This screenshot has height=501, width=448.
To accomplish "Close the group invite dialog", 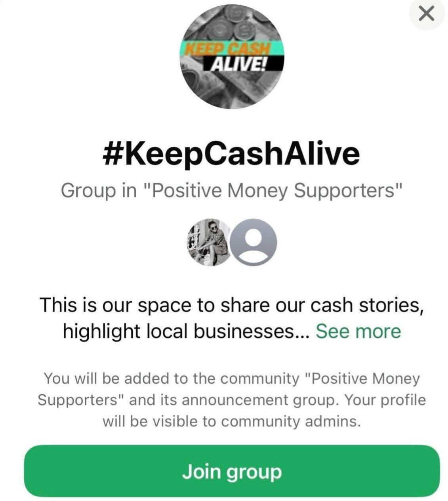I will 426,14.
